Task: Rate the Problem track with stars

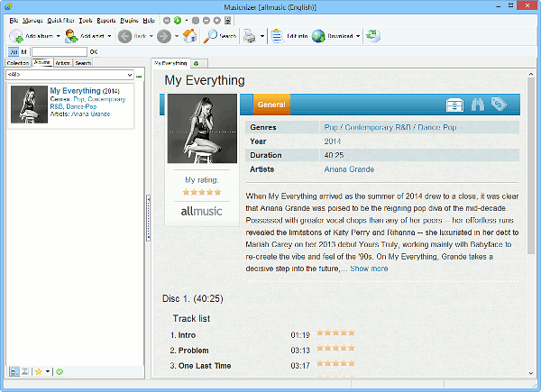Action: coord(335,348)
